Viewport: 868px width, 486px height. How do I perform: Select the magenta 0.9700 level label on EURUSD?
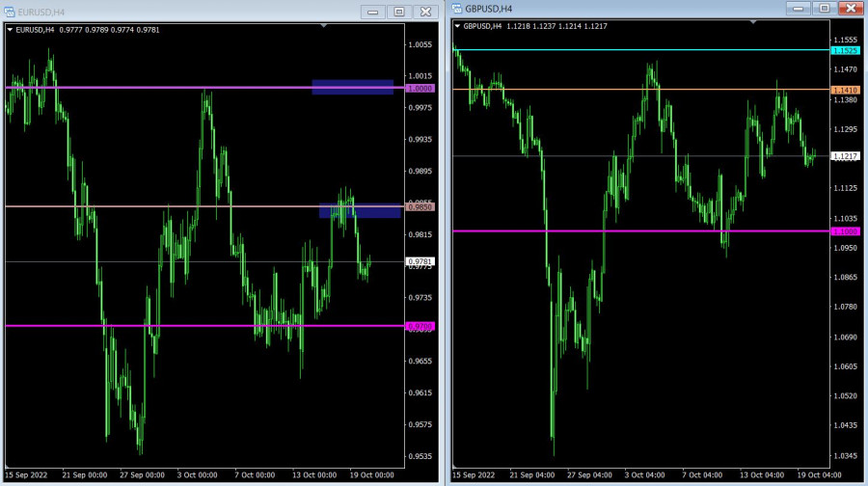point(420,327)
